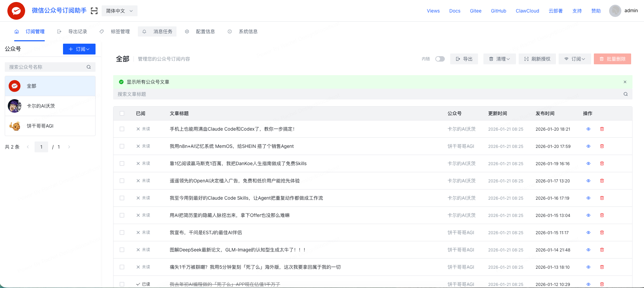Click the red 批量删除 button

tap(612, 59)
